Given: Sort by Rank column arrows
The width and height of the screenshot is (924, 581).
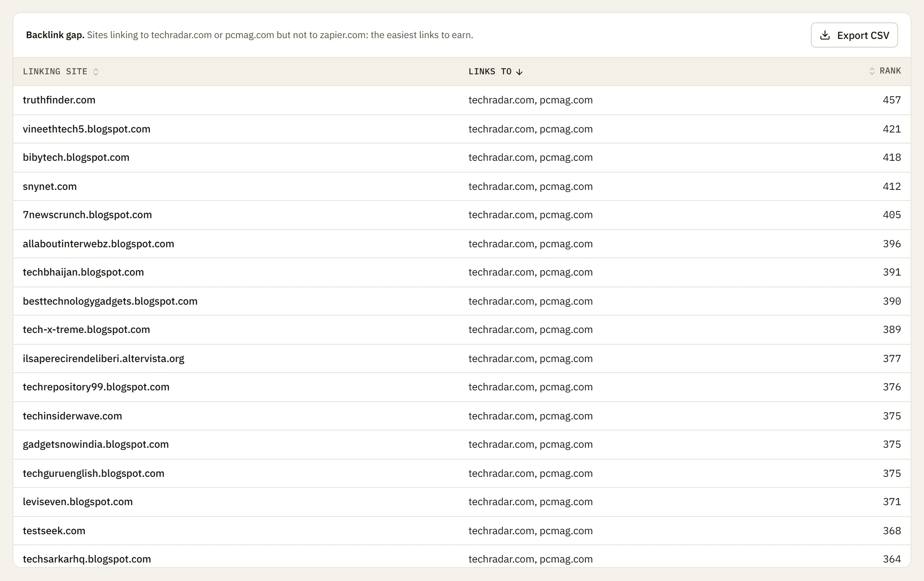Looking at the screenshot, I should click(872, 71).
